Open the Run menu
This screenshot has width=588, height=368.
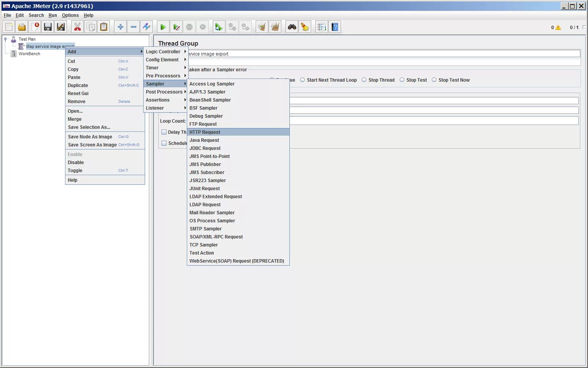tap(53, 15)
